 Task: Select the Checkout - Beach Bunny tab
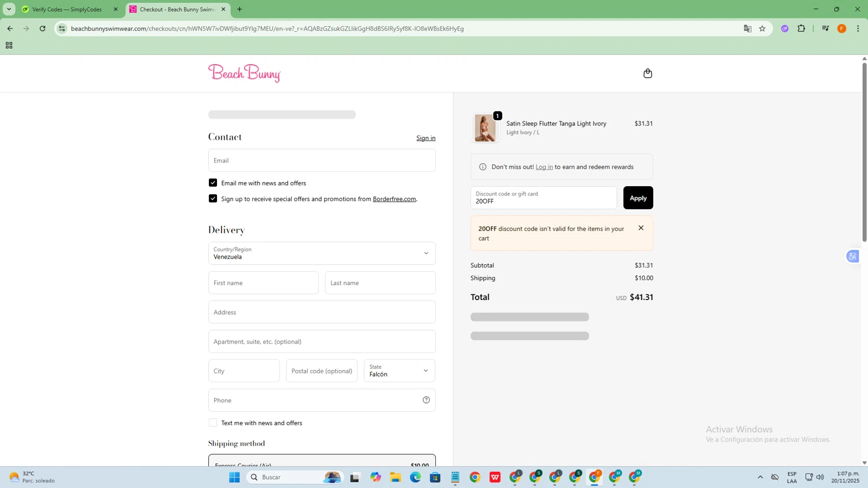tap(178, 9)
